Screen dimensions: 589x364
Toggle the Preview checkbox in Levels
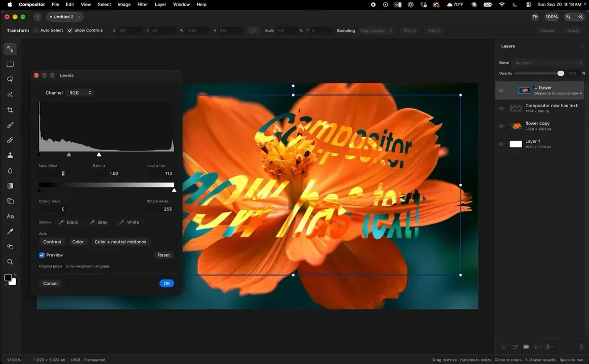(41, 255)
